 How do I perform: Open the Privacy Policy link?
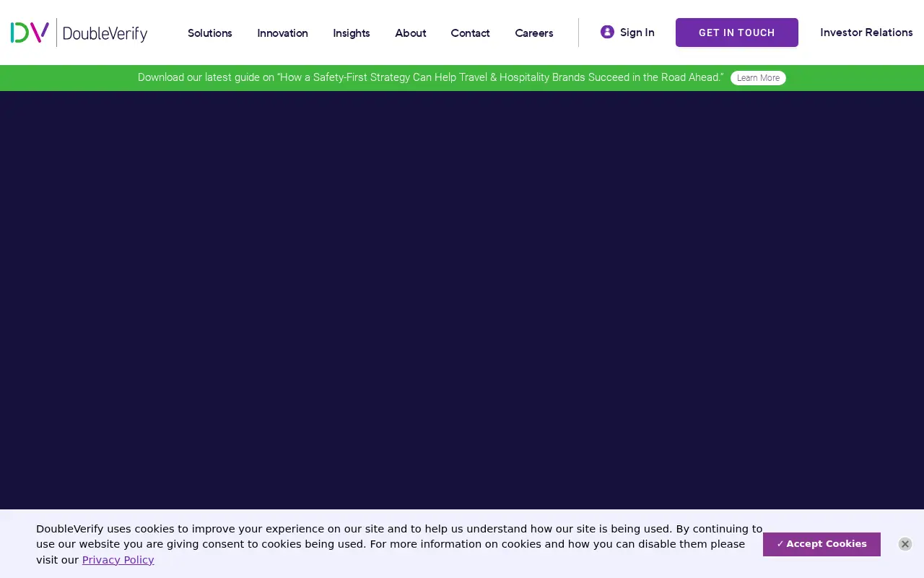tap(118, 560)
